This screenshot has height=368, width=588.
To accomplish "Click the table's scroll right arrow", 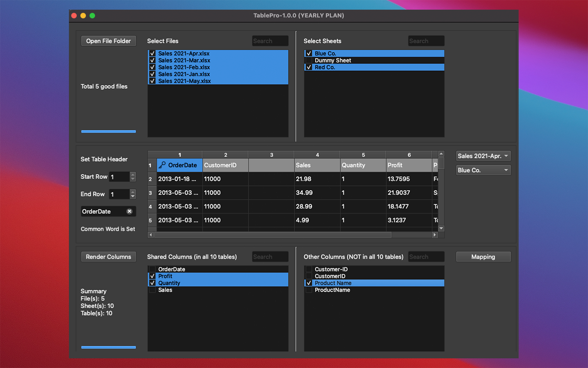I will (435, 235).
